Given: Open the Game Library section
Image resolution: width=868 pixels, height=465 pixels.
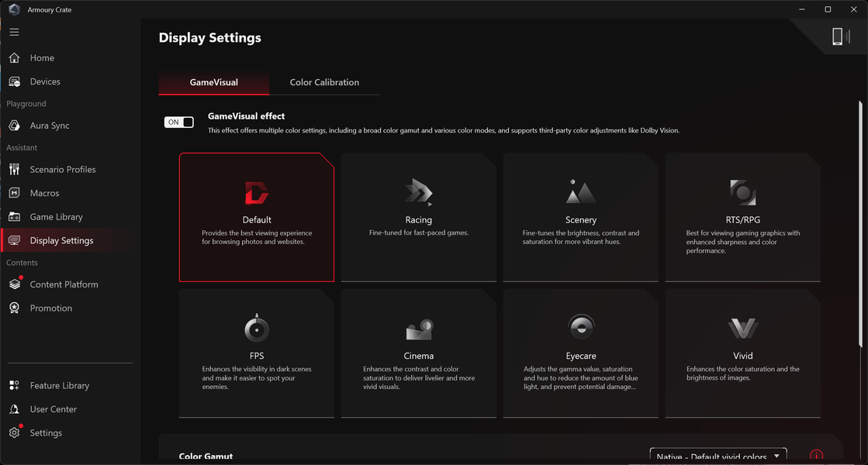Looking at the screenshot, I should click(56, 217).
